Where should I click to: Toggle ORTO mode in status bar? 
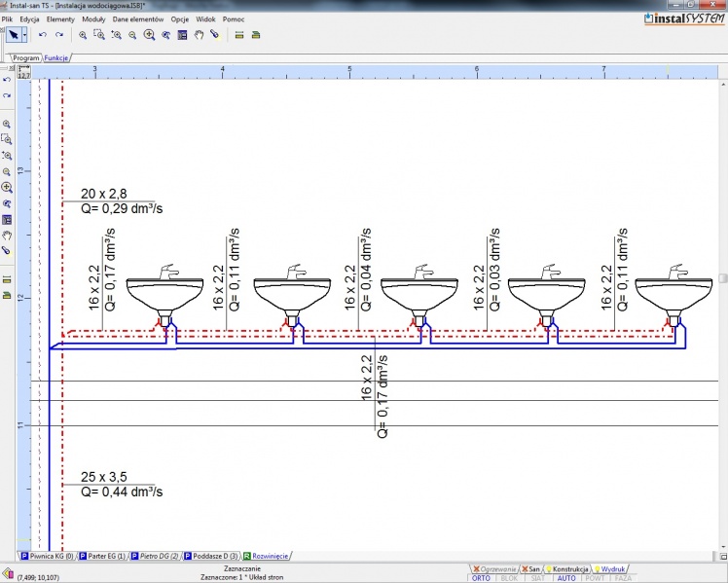tap(481, 577)
